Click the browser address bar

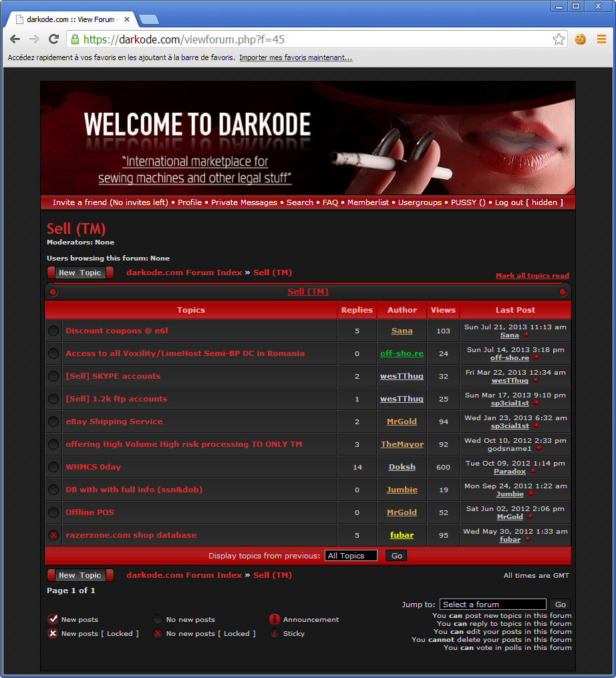click(x=314, y=39)
